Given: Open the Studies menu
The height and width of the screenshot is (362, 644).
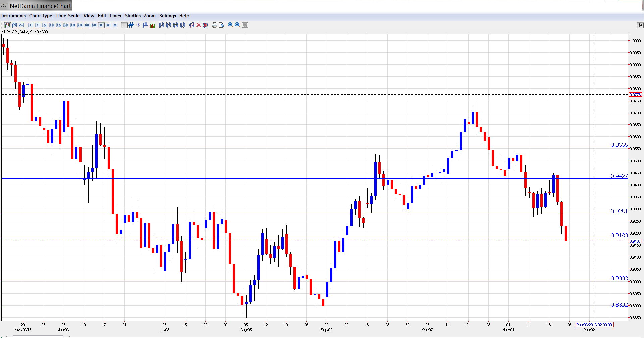Looking at the screenshot, I should (132, 16).
